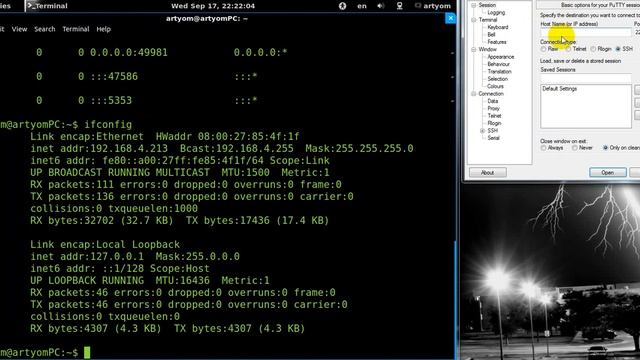Select Data category in PuTTY tree
Viewport: 640px width, 360px height.
pyautogui.click(x=493, y=101)
